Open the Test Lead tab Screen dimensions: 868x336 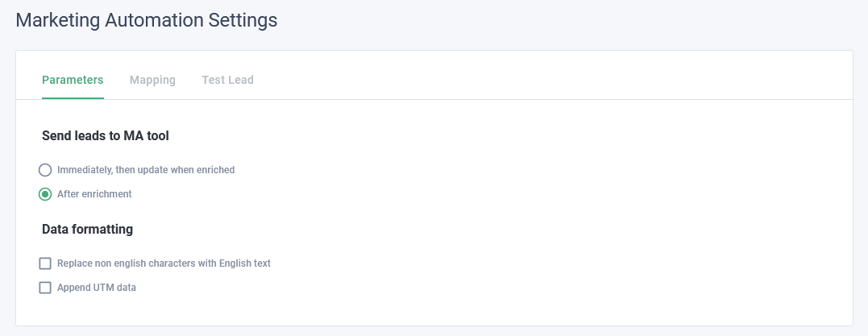(227, 80)
